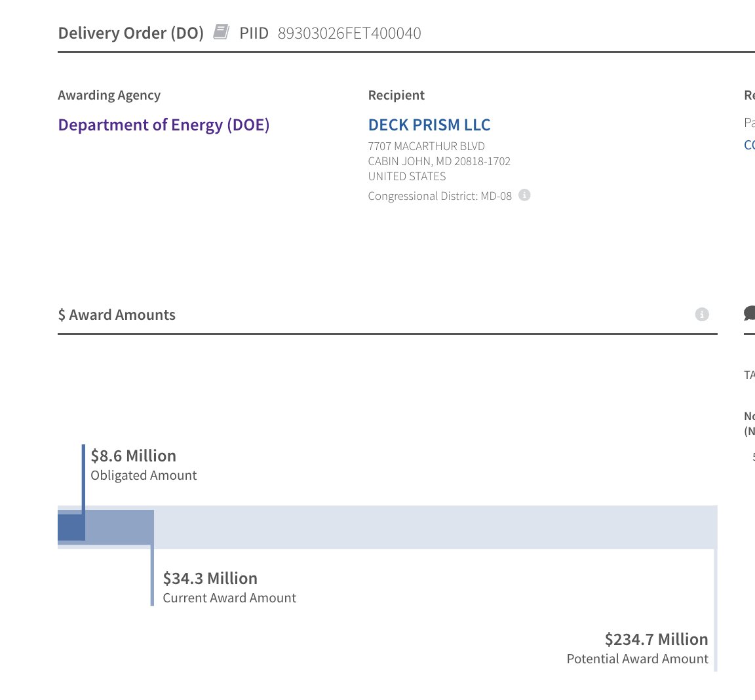Open the Department of Energy (DOE) agency link
This screenshot has width=755, height=700.
(164, 125)
